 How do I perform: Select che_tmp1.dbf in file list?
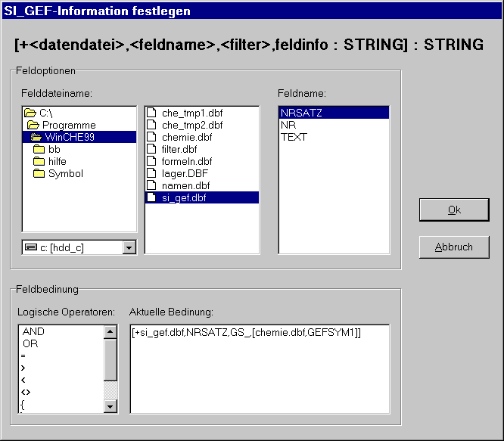[191, 113]
